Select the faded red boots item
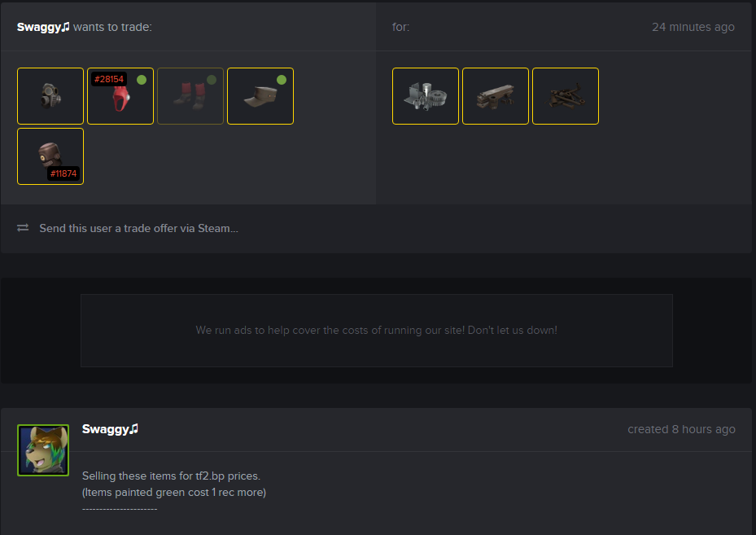The height and width of the screenshot is (535, 756). click(x=190, y=96)
